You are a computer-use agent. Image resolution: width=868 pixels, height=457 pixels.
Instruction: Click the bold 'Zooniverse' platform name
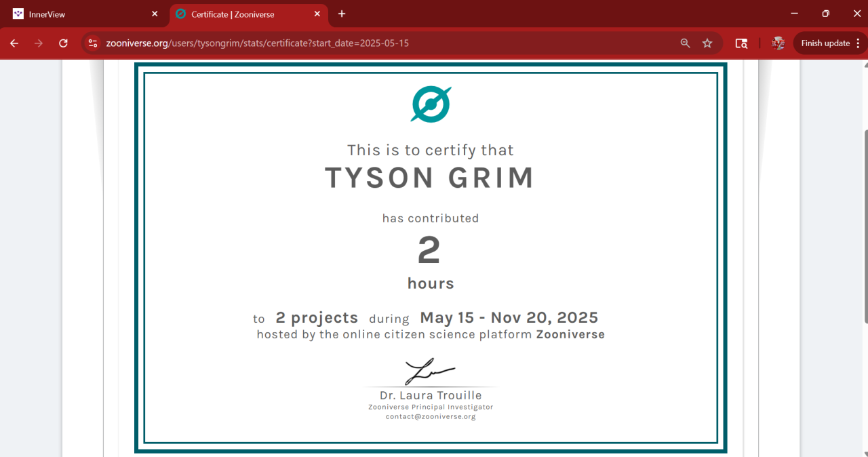click(570, 334)
